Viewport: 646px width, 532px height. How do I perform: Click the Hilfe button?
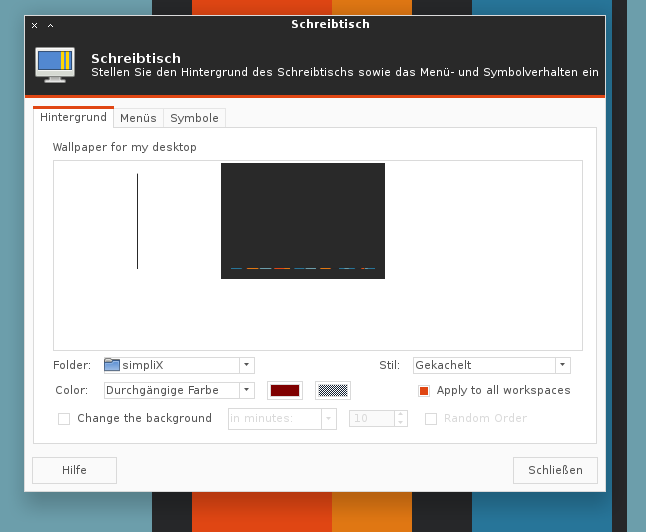click(74, 470)
